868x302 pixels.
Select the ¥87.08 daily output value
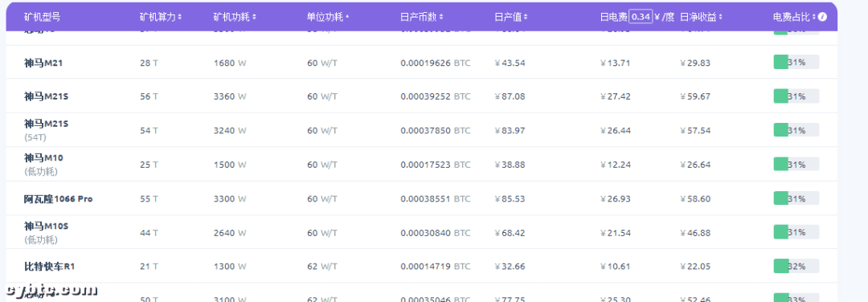pyautogui.click(x=510, y=96)
